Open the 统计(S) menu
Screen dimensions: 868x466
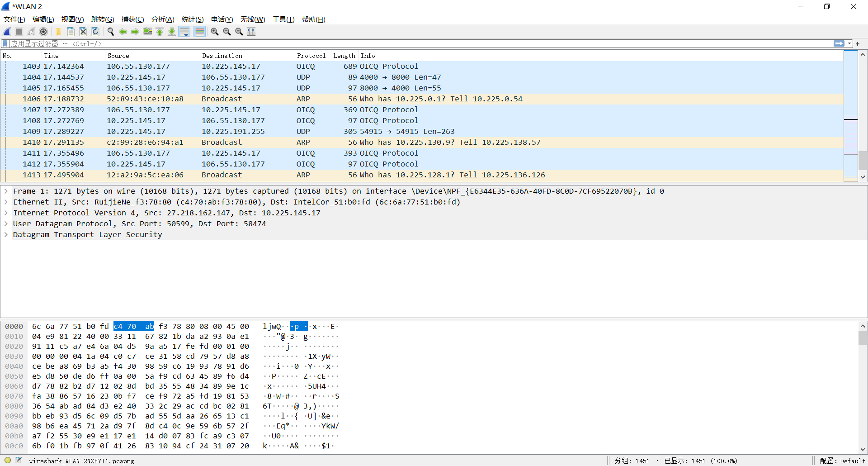tap(192, 19)
